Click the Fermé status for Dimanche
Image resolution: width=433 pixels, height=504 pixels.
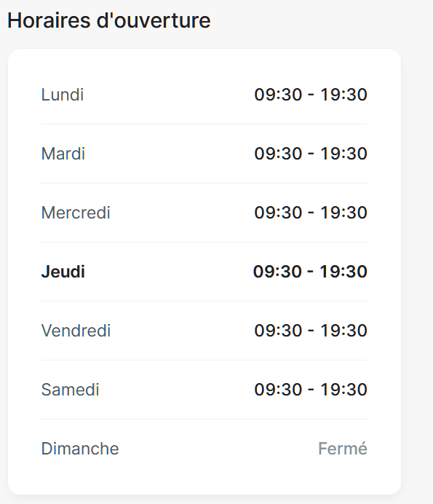click(343, 449)
